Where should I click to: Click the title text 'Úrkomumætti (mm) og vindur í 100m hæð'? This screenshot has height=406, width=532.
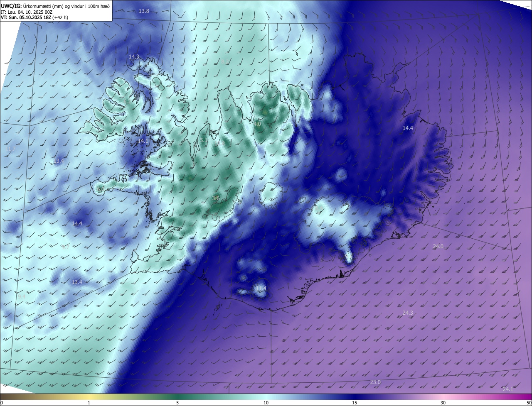point(66,6)
